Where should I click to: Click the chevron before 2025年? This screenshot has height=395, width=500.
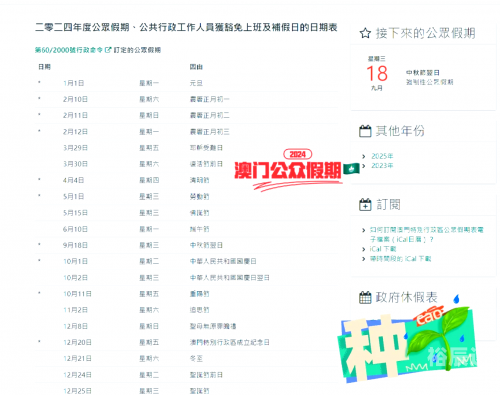coord(364,156)
